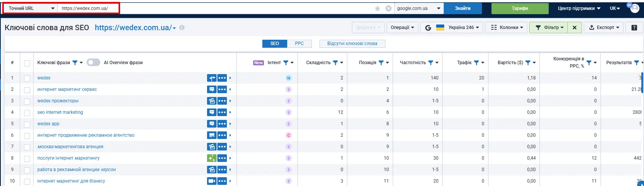Click green SERP icon for послуги інтернет маркетингу
The image size is (644, 186).
tap(212, 158)
